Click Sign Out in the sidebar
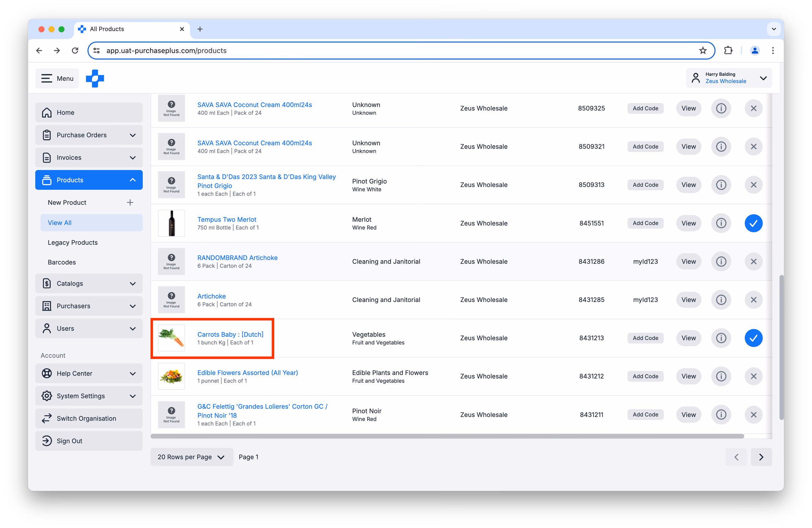Viewport: 812px width, 528px height. pyautogui.click(x=89, y=441)
